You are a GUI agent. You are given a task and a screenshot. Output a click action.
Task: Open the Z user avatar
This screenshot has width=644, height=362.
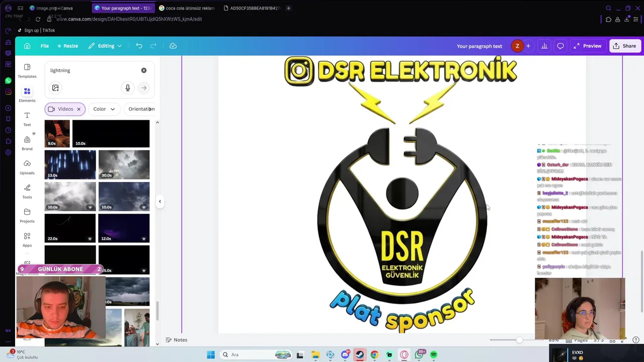pos(517,46)
